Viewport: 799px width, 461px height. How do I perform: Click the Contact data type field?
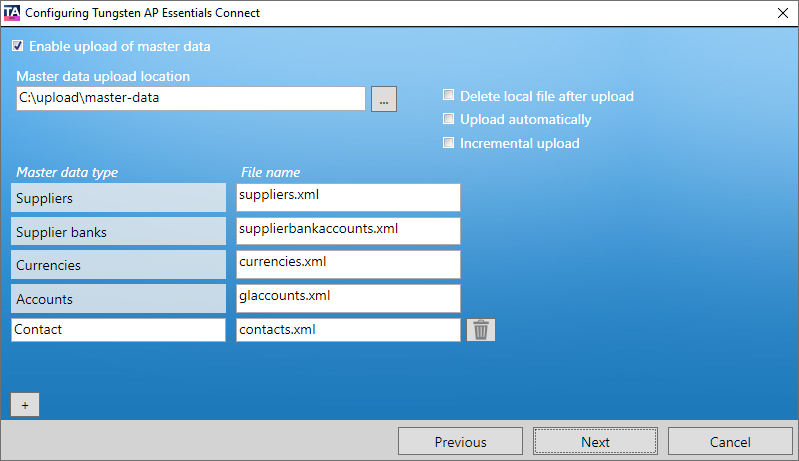coord(118,330)
